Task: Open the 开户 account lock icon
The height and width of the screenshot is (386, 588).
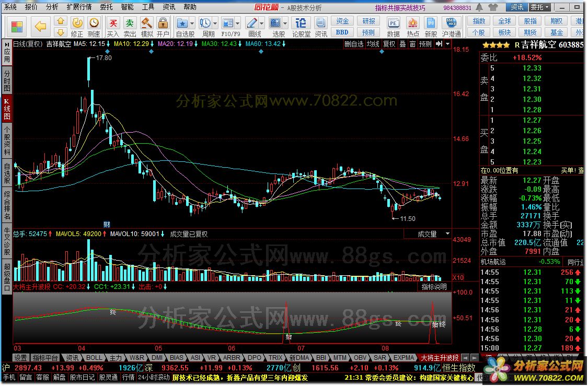Action: pos(163,23)
